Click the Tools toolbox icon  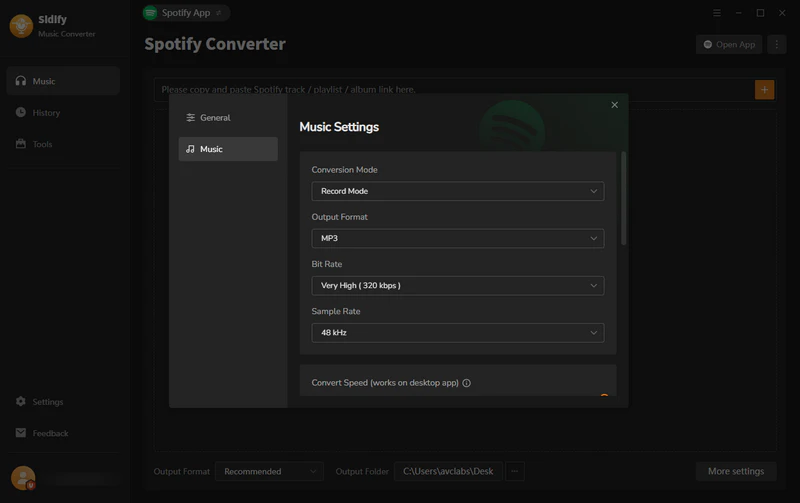20,143
